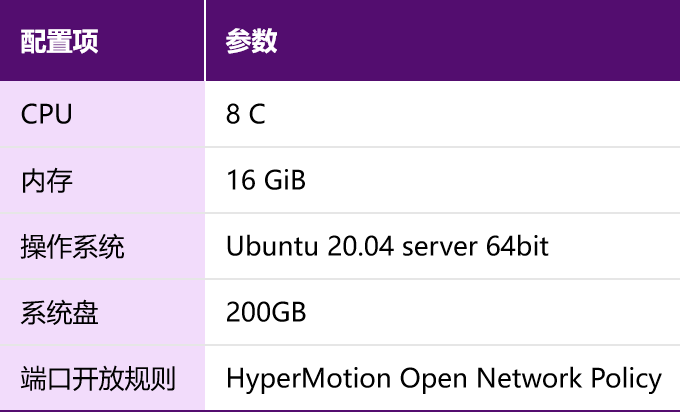
Task: Select the Ubuntu 20.04 server 64bit text
Action: pyautogui.click(x=387, y=246)
